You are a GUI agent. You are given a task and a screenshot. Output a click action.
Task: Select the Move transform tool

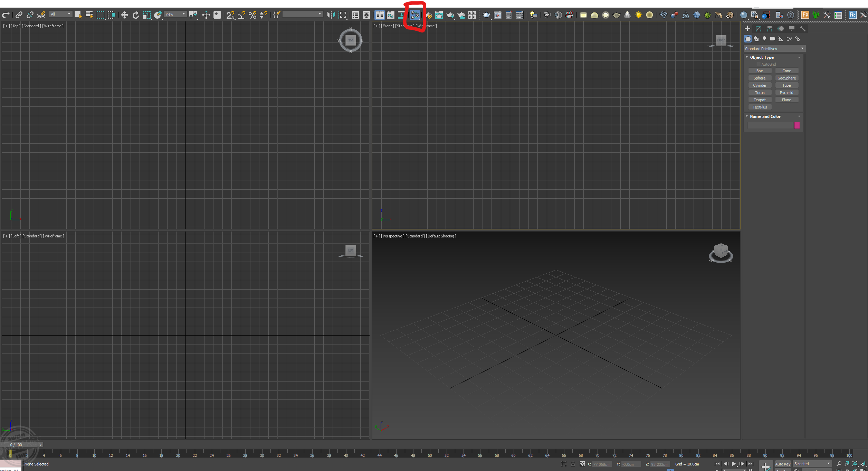(x=125, y=15)
